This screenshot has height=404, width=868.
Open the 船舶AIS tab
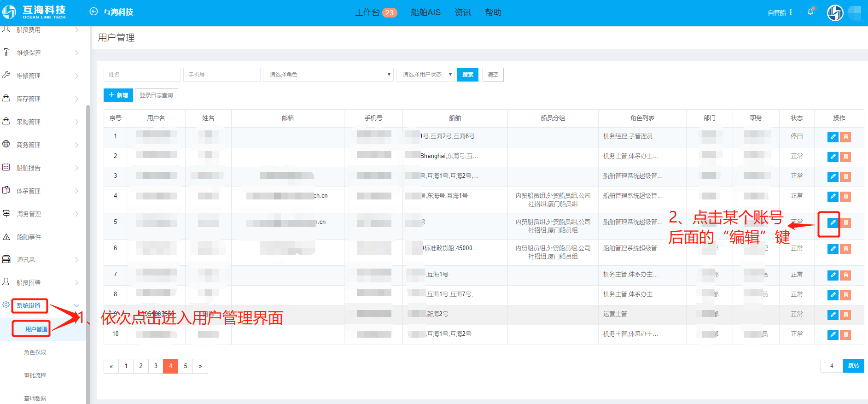click(x=425, y=12)
